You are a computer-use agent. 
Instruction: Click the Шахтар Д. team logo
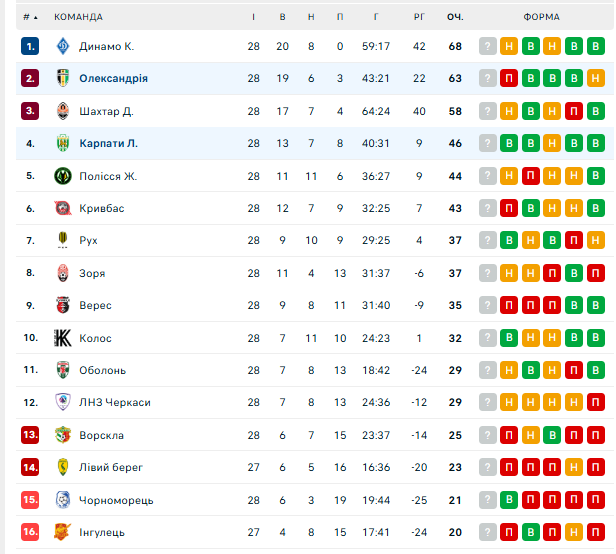pyautogui.click(x=62, y=111)
